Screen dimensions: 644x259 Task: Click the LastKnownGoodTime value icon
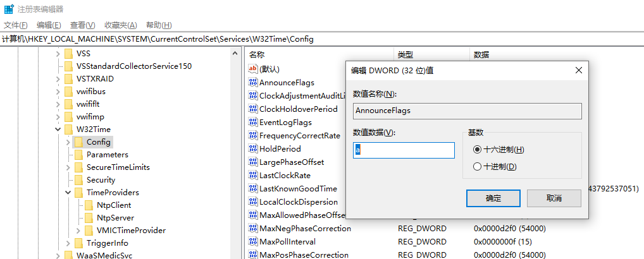(253, 188)
